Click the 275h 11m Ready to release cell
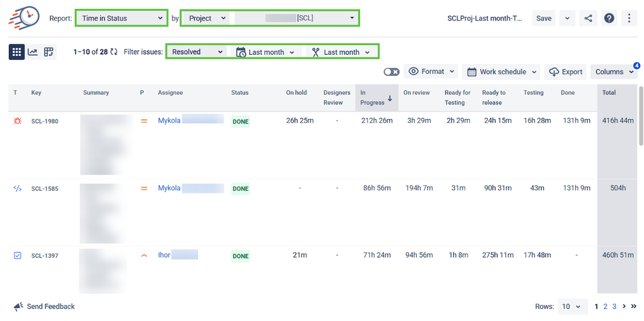 click(497, 255)
